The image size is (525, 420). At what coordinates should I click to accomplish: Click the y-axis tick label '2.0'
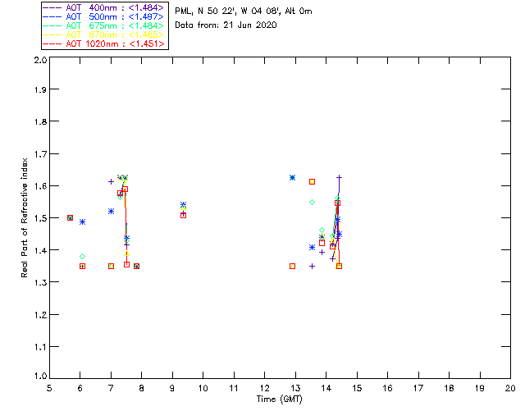pos(40,60)
